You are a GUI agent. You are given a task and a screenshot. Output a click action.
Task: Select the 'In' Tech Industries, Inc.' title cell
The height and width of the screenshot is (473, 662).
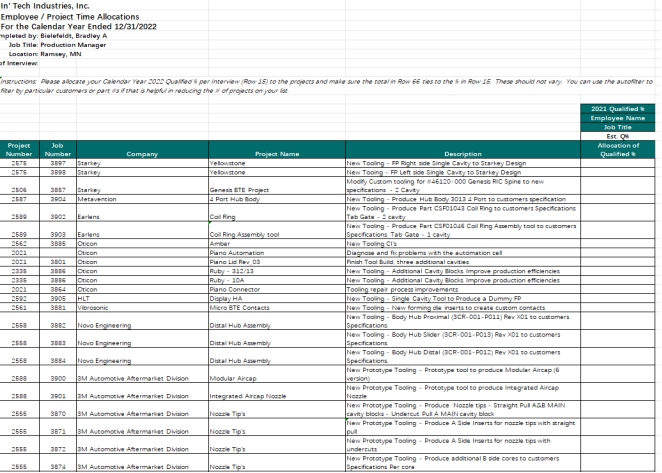(x=45, y=6)
